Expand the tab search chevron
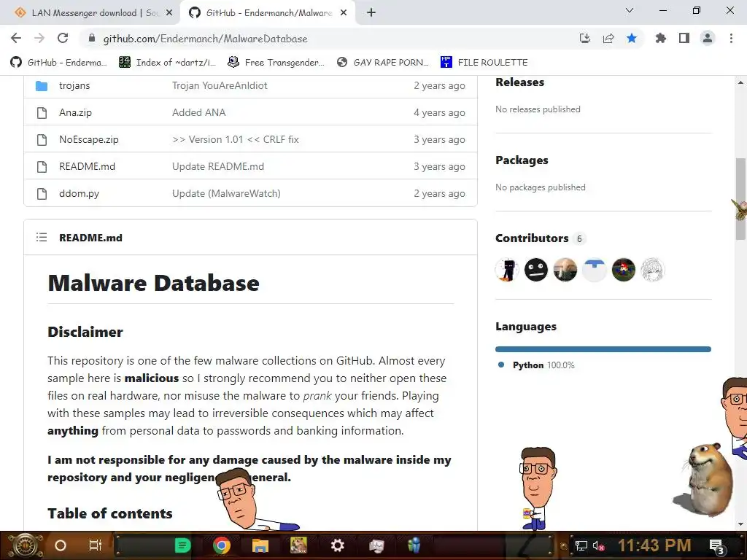The height and width of the screenshot is (560, 747). 630,10
